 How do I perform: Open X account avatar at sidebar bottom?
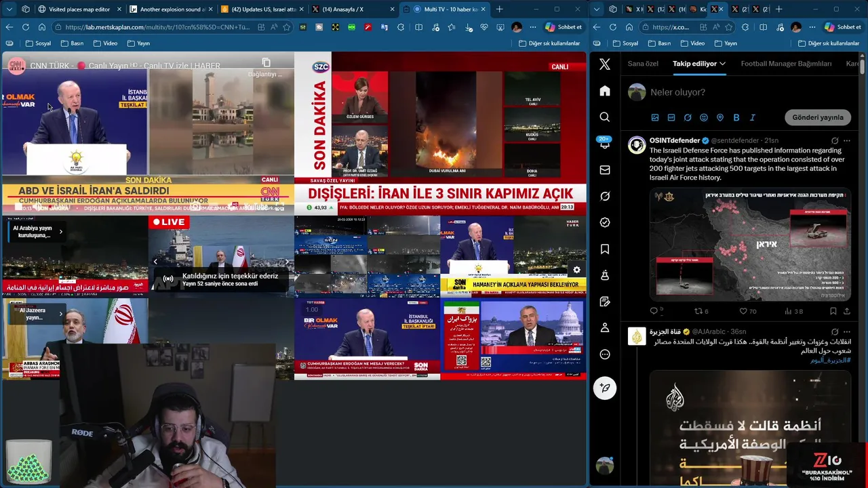coord(605,466)
